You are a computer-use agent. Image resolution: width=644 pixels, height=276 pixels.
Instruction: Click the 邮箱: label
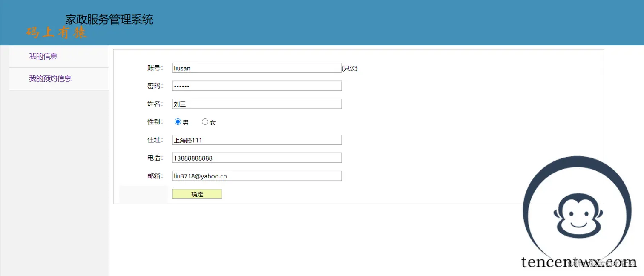[x=155, y=176]
